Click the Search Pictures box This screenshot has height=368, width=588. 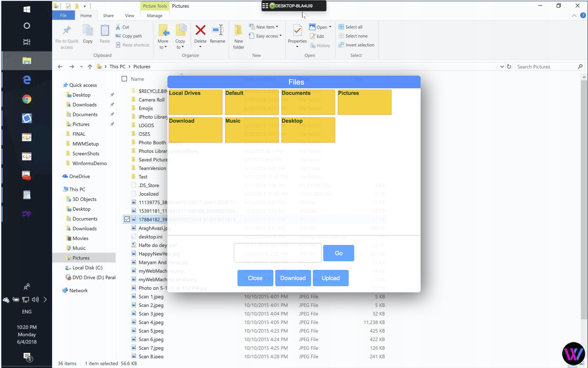coord(547,66)
